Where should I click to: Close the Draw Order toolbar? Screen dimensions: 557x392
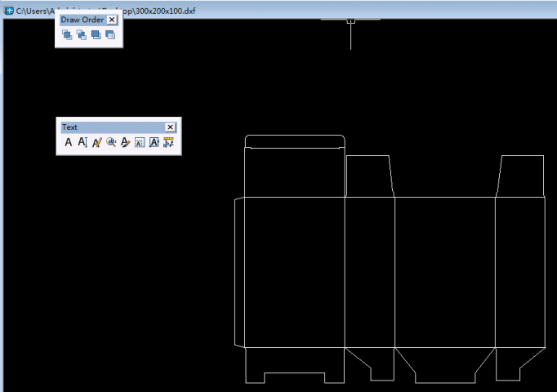(113, 20)
